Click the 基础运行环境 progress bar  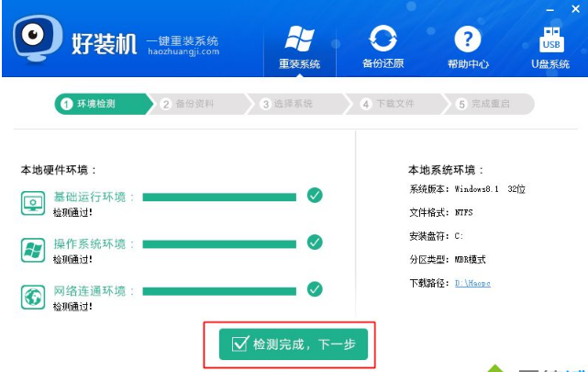point(219,197)
